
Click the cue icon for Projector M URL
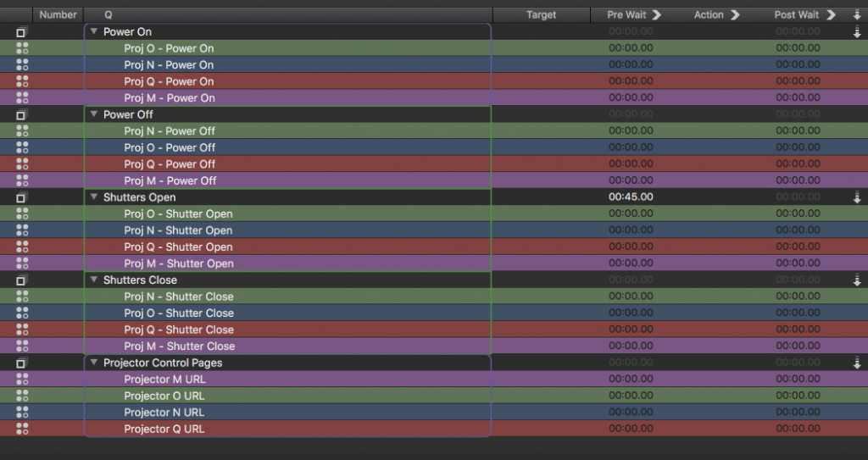[x=22, y=380]
